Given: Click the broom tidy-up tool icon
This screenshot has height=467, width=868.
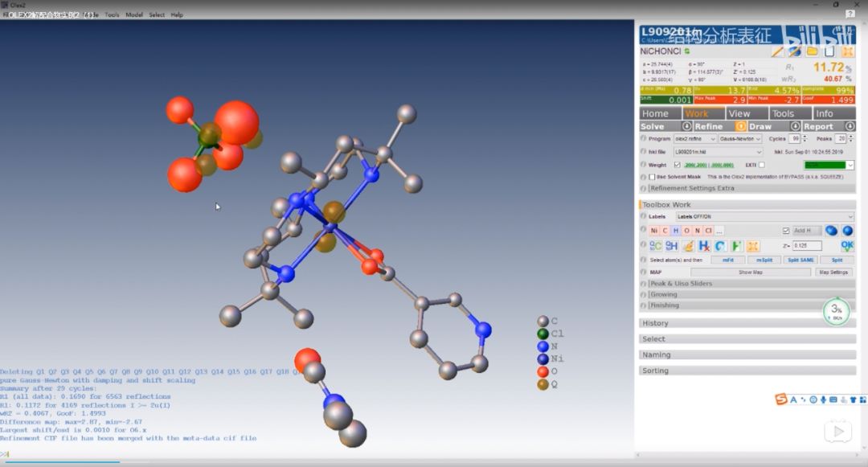Looking at the screenshot, I should (688, 246).
